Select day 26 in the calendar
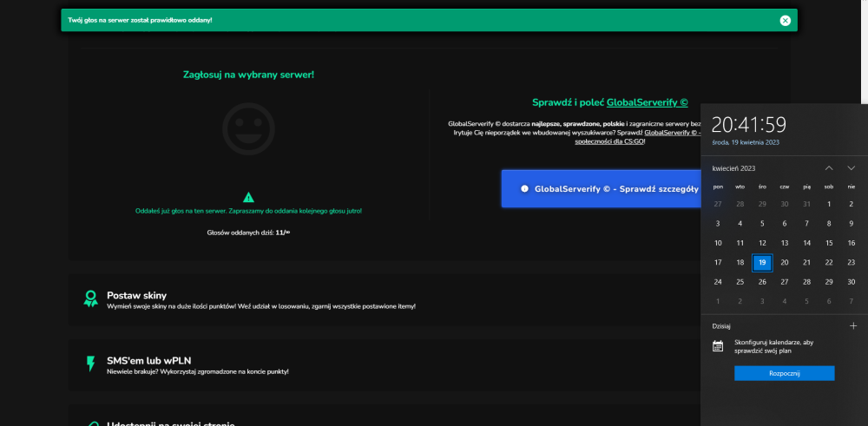This screenshot has width=868, height=426. [762, 282]
